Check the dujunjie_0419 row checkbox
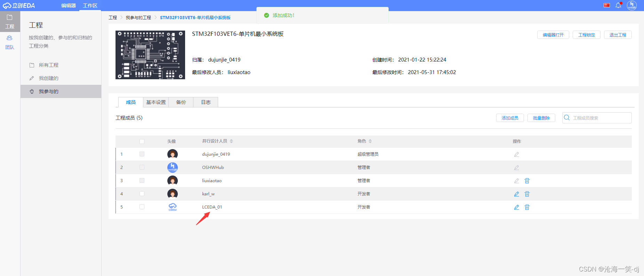Viewport: 644px width, 276px height. (x=142, y=154)
